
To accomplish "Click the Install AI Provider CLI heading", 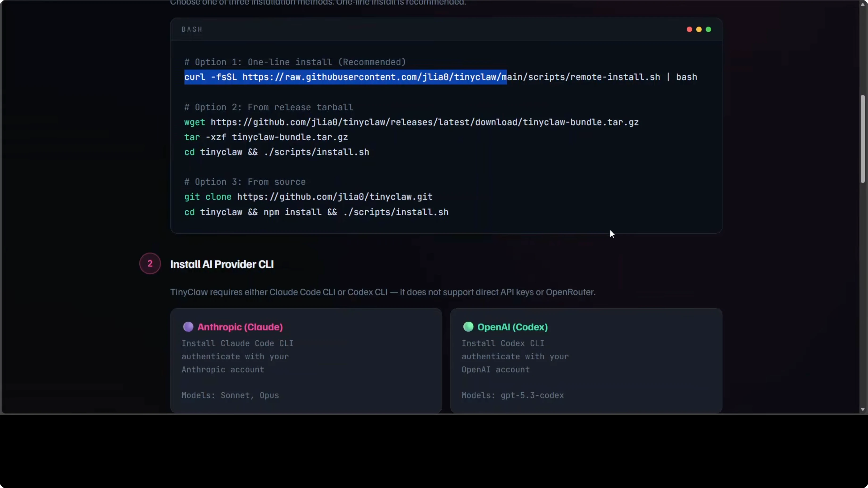I will [222, 264].
